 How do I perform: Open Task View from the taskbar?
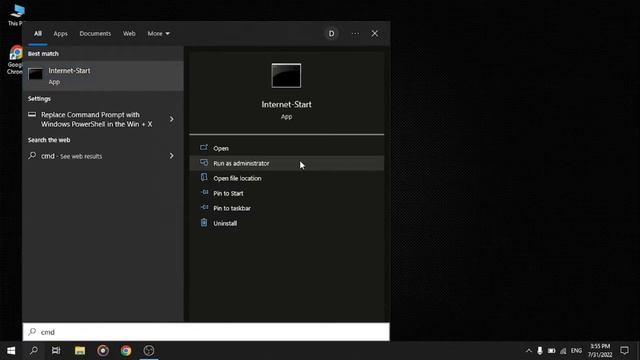click(x=56, y=351)
